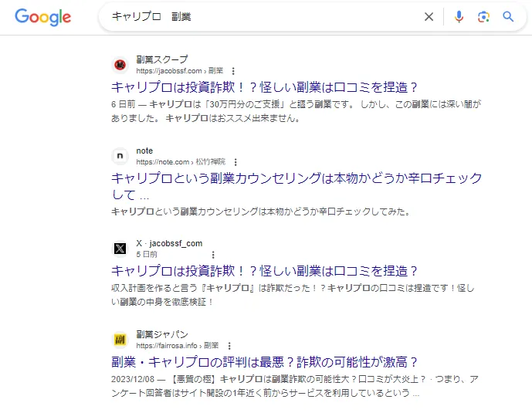The image size is (532, 413).
Task: Open the 副業・キャリプロの評判は最悪 result
Action: (x=264, y=362)
